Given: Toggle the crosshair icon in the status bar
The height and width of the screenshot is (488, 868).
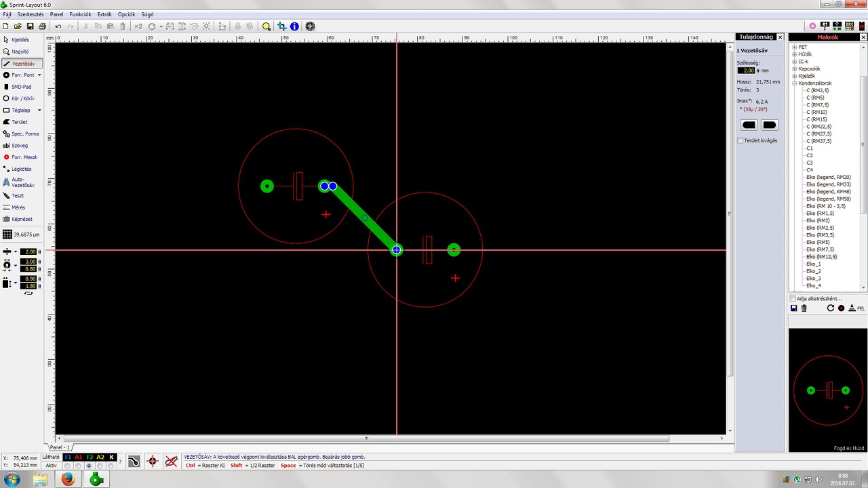Looking at the screenshot, I should [x=153, y=462].
